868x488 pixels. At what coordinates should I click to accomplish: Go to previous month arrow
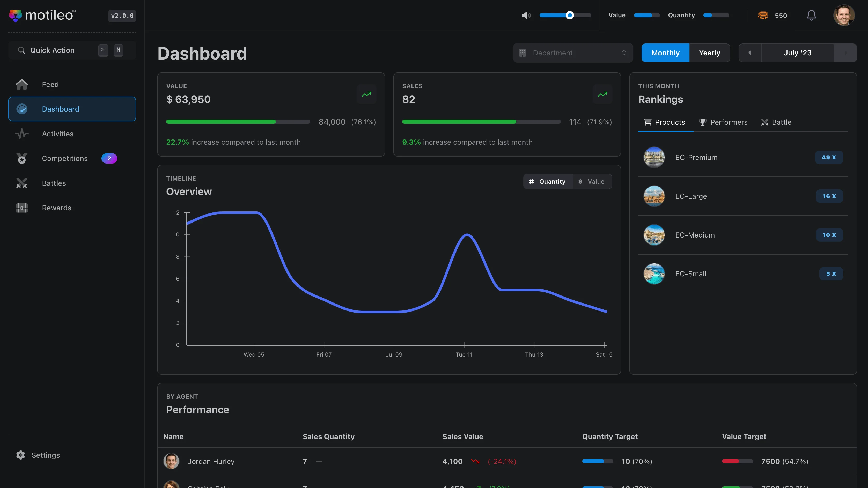[x=750, y=53]
